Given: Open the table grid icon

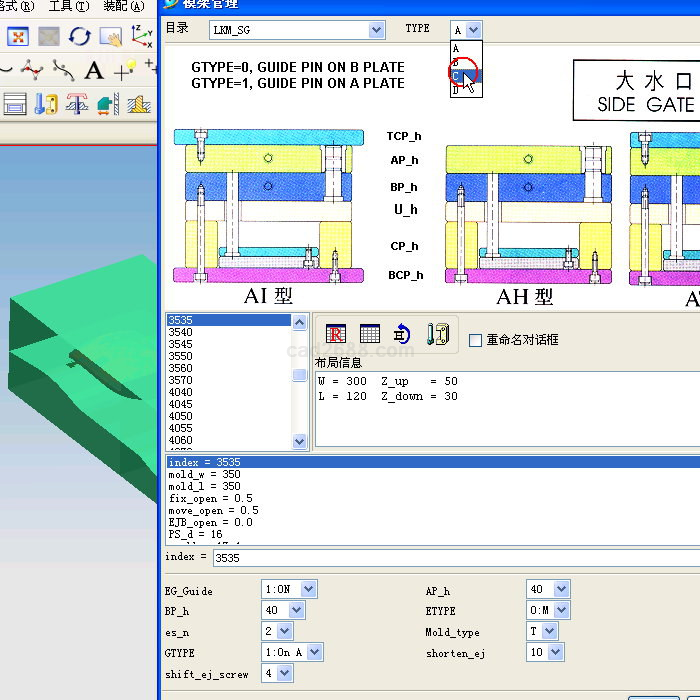Looking at the screenshot, I should coord(370,334).
